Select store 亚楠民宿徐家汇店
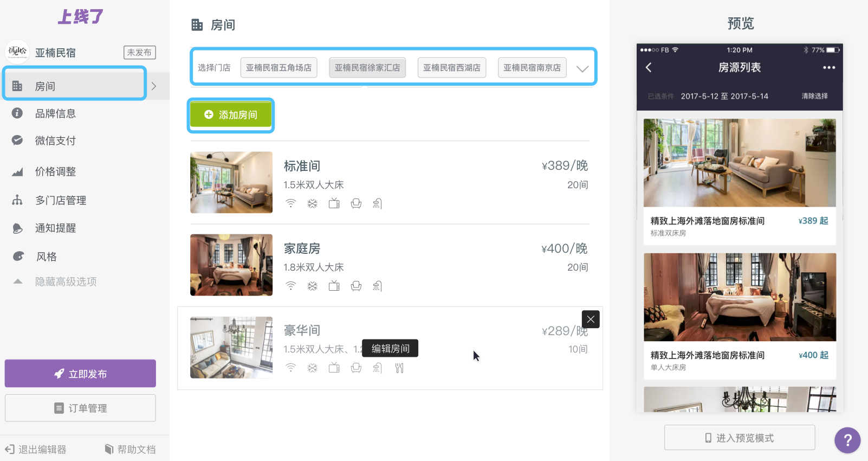868x461 pixels. [x=367, y=68]
